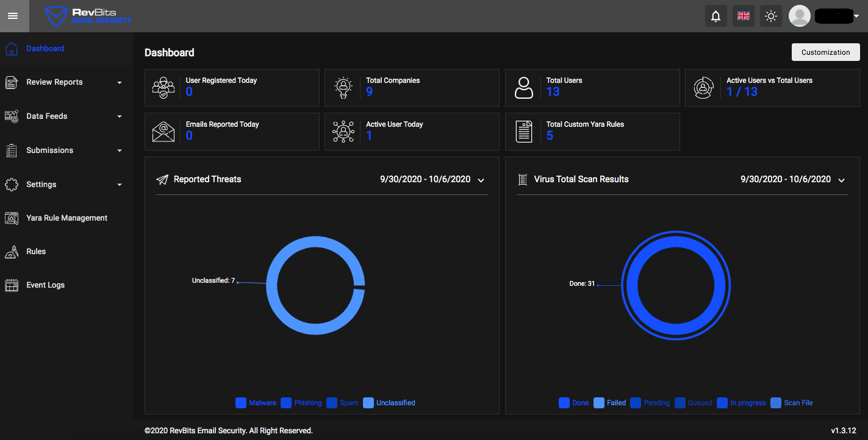Toggle the Failed scan legend item
868x440 pixels.
point(610,403)
